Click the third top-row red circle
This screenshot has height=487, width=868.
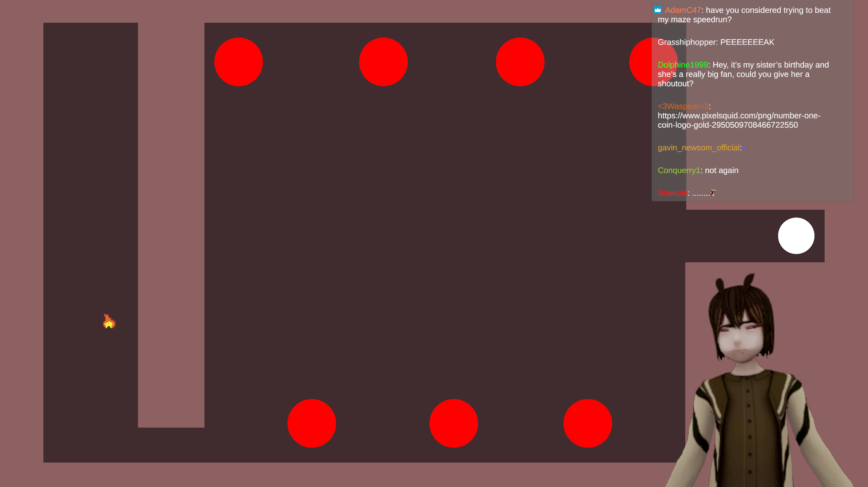[x=520, y=62]
